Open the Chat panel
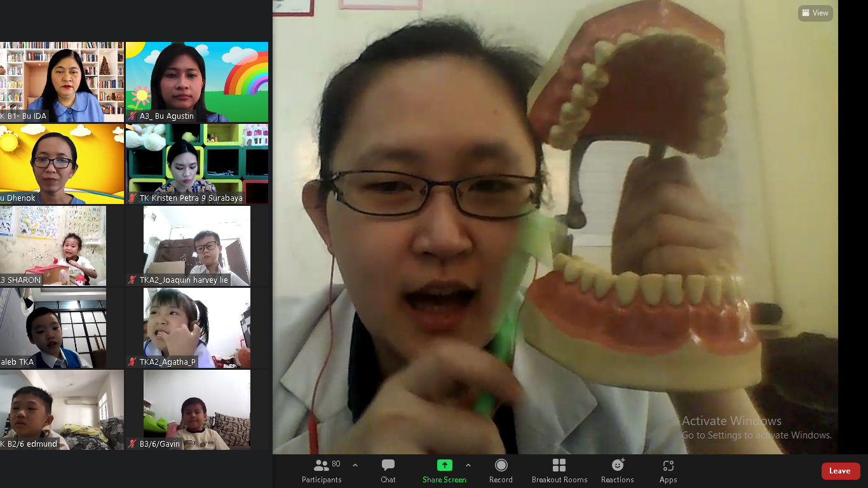 click(388, 471)
